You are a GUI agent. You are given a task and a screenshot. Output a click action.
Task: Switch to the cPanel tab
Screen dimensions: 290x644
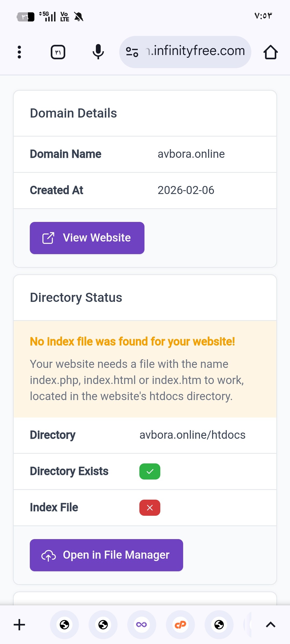pyautogui.click(x=180, y=625)
